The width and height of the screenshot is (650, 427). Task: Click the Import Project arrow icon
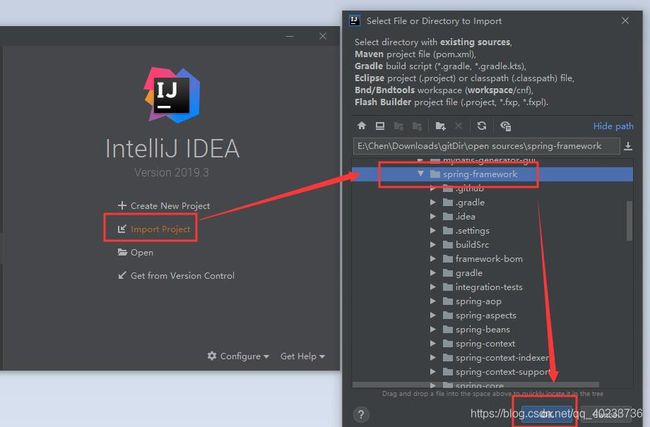pos(122,229)
